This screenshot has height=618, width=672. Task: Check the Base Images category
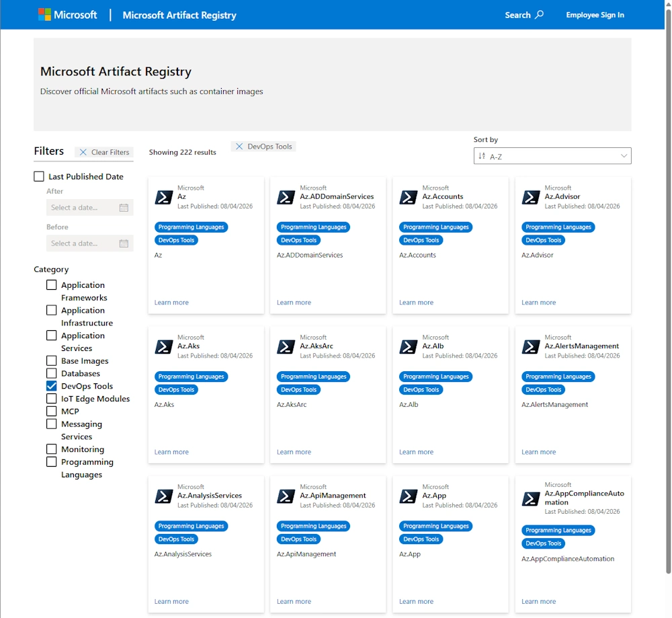click(x=52, y=360)
